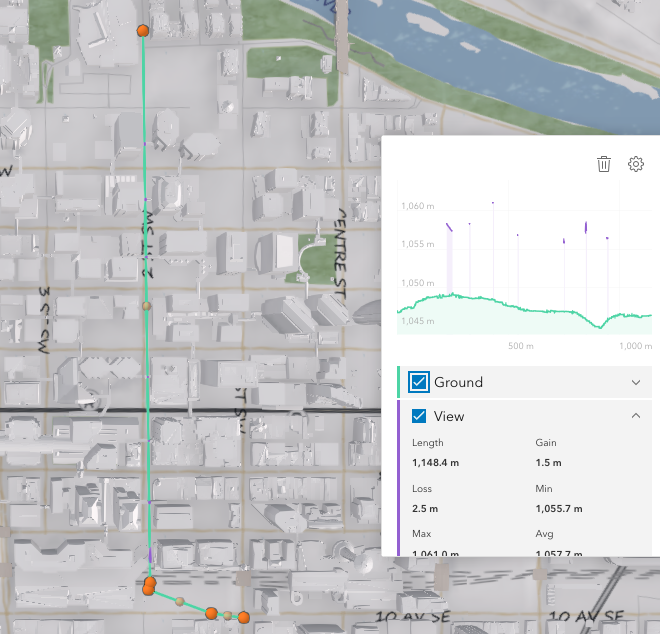Screen dimensions: 660x634
Task: Select the easternmost end vertex near 10 AV SE
Action: coord(243,618)
